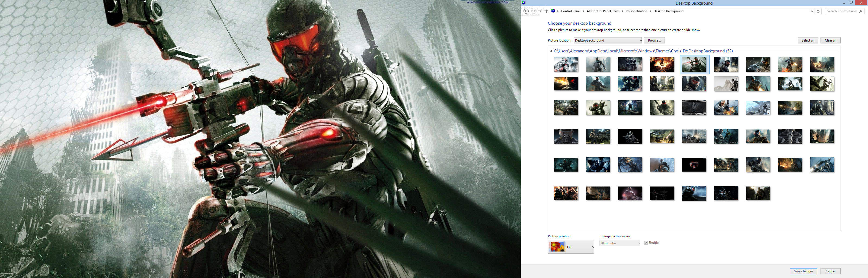Select second thumbnail in the first row
Viewport: 868px width, 278px height.
click(x=598, y=64)
